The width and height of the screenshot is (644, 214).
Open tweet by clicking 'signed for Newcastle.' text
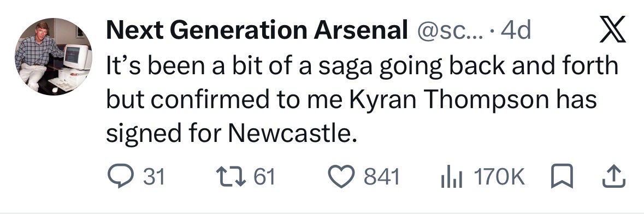point(230,134)
